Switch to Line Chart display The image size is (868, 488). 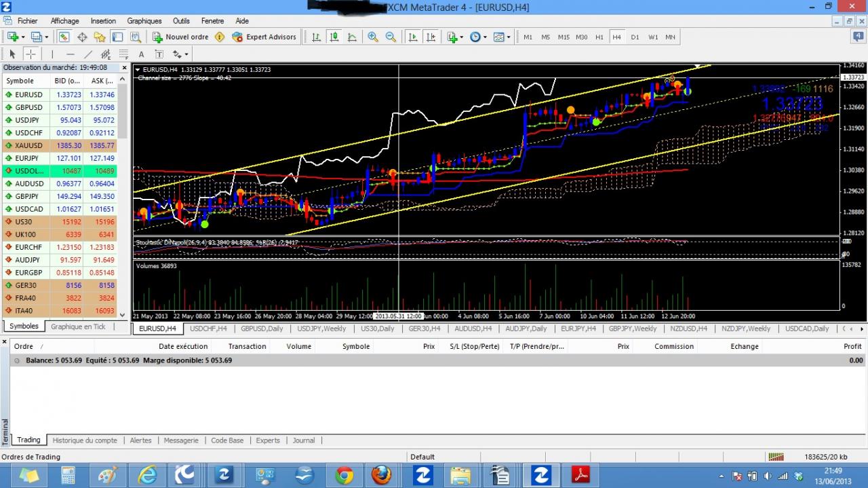click(351, 37)
